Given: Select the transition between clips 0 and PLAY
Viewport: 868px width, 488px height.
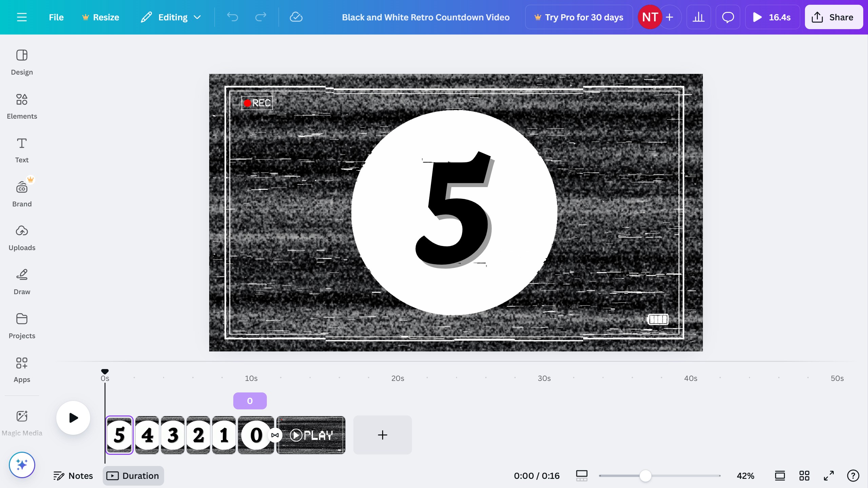Looking at the screenshot, I should tap(275, 435).
